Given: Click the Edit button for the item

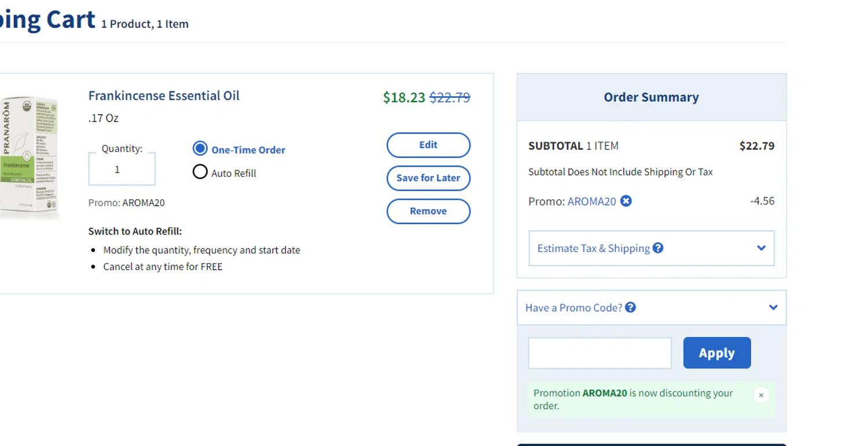Looking at the screenshot, I should point(428,145).
